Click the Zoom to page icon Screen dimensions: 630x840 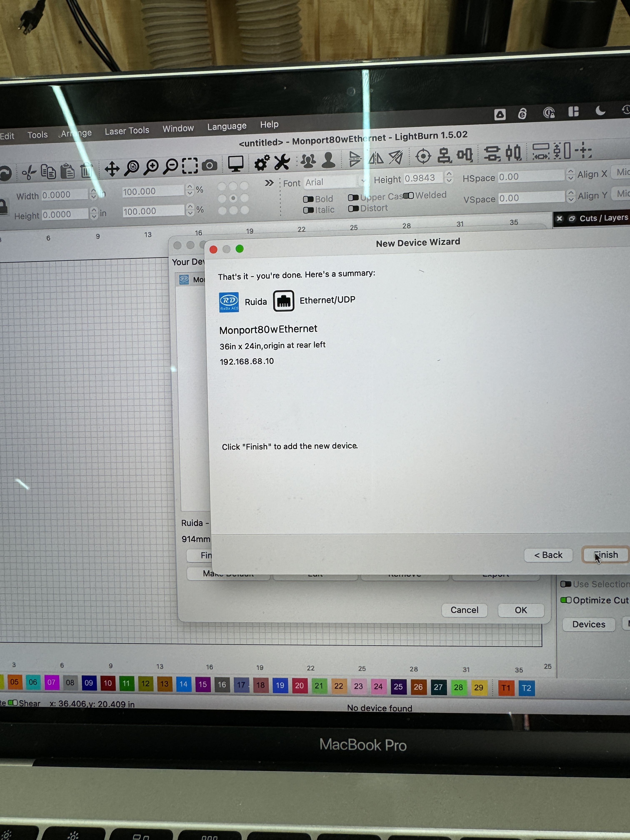[x=131, y=168]
